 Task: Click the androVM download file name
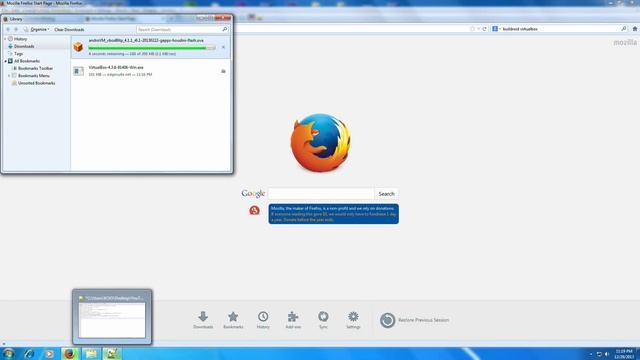(146, 40)
